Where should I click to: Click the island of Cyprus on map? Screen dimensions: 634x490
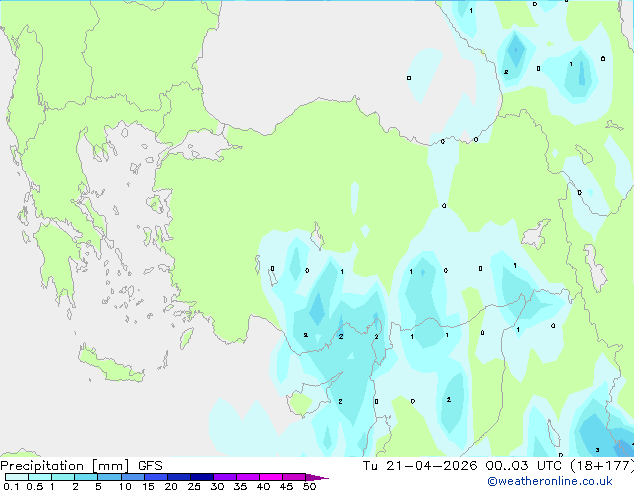311,396
